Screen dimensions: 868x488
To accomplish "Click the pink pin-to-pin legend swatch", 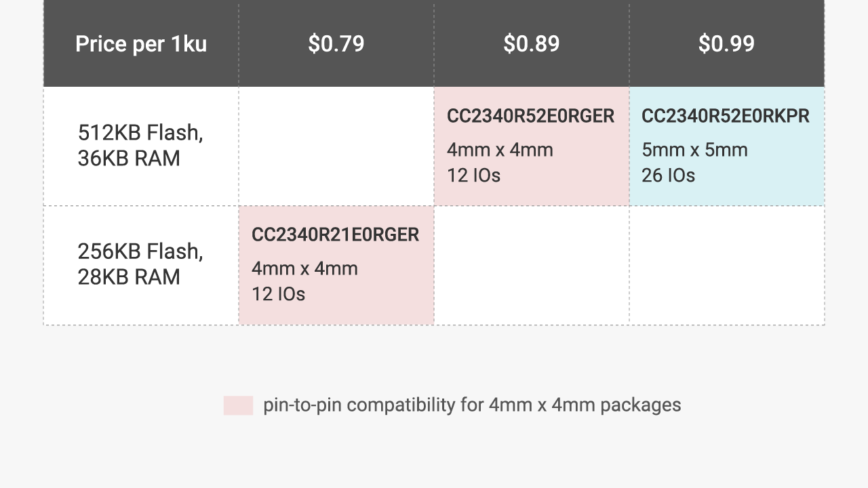I will 238,405.
